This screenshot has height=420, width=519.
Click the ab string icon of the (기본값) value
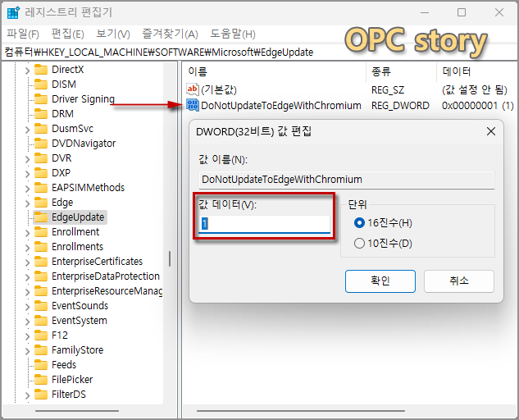pyautogui.click(x=193, y=89)
